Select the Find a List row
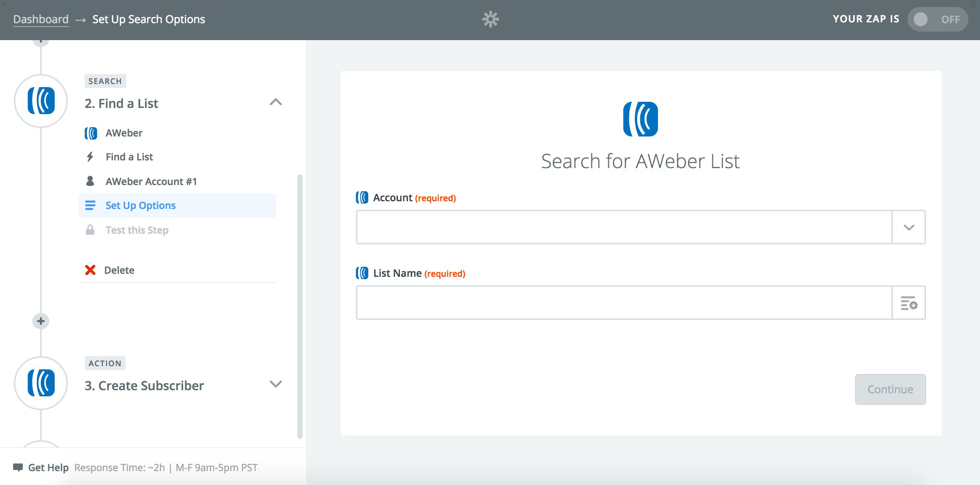This screenshot has height=485, width=980. pyautogui.click(x=177, y=157)
